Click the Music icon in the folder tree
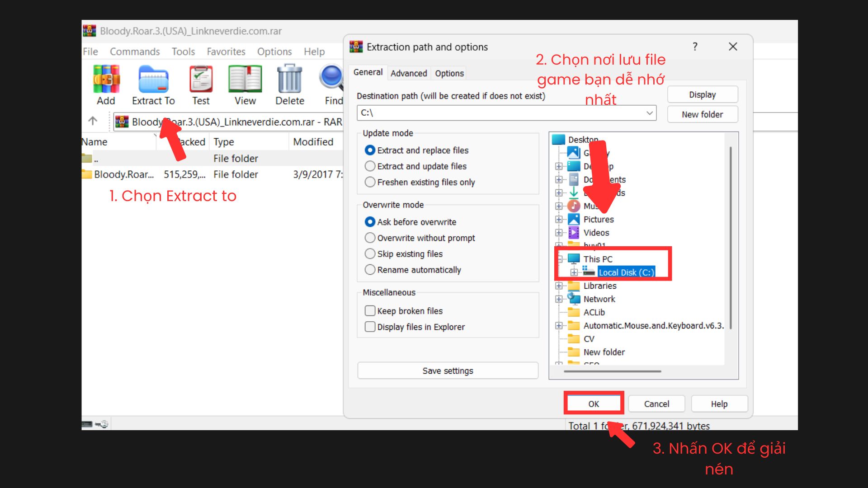The image size is (868, 488). 574,206
